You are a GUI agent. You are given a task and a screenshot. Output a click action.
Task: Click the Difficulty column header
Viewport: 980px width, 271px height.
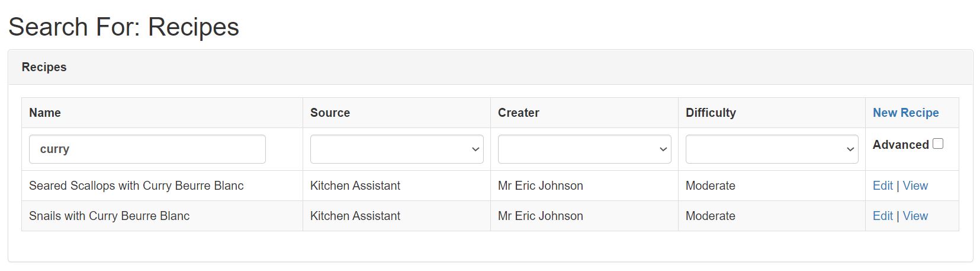click(x=711, y=113)
